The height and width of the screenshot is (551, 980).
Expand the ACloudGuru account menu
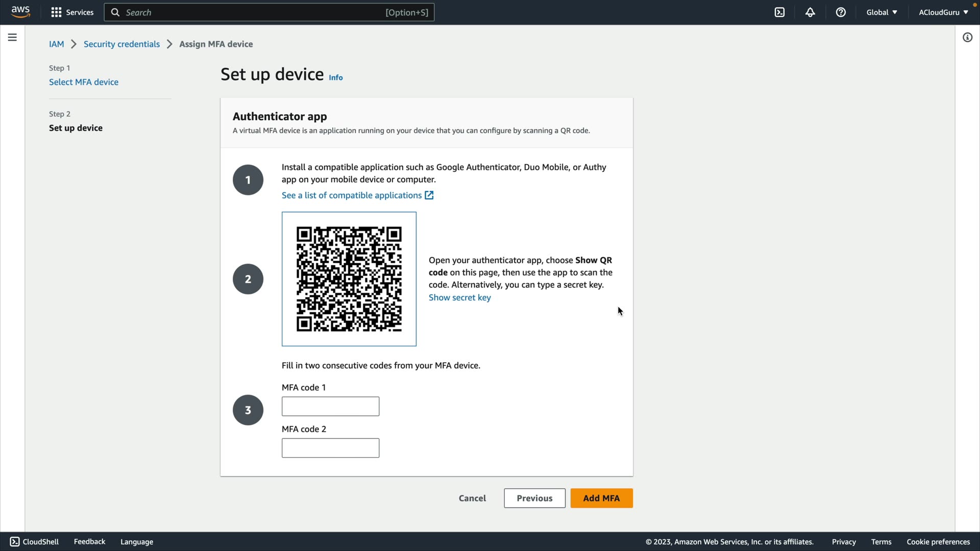943,12
